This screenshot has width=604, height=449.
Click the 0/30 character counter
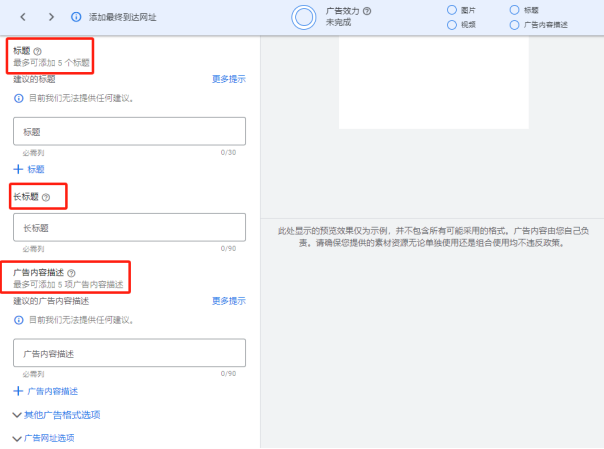[228, 152]
